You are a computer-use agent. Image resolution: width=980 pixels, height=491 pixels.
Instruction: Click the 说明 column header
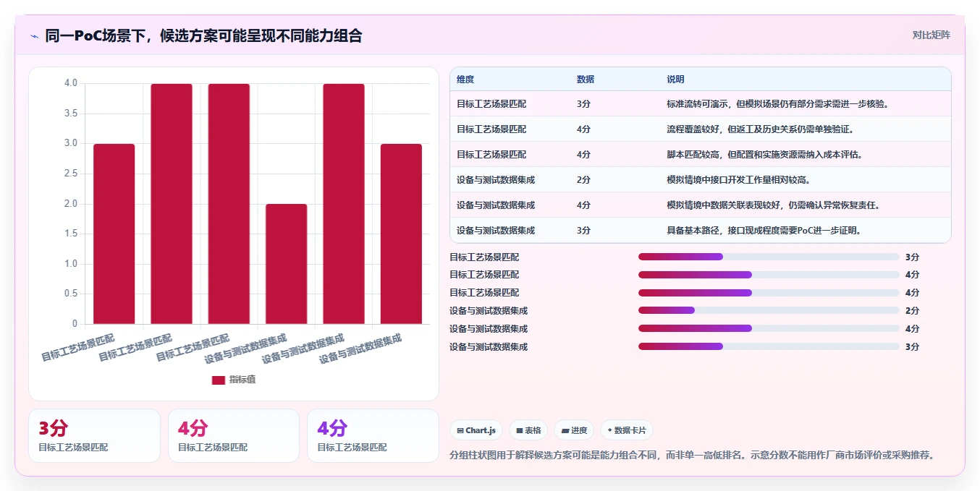tap(675, 80)
